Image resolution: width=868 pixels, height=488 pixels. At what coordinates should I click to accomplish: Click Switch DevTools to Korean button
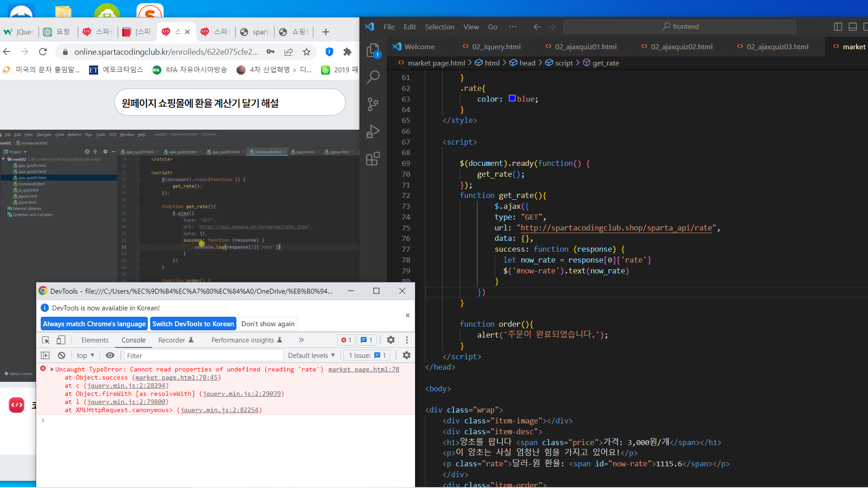[x=193, y=324]
